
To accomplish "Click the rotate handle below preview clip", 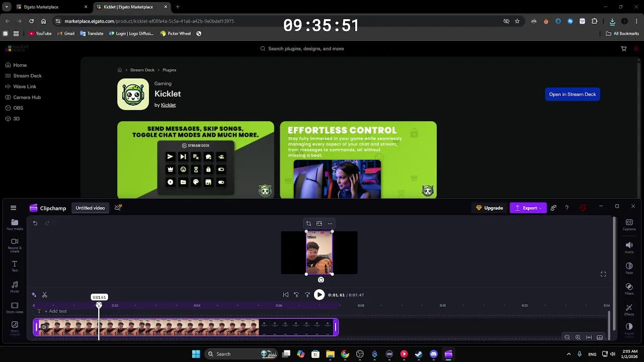I will (x=321, y=280).
